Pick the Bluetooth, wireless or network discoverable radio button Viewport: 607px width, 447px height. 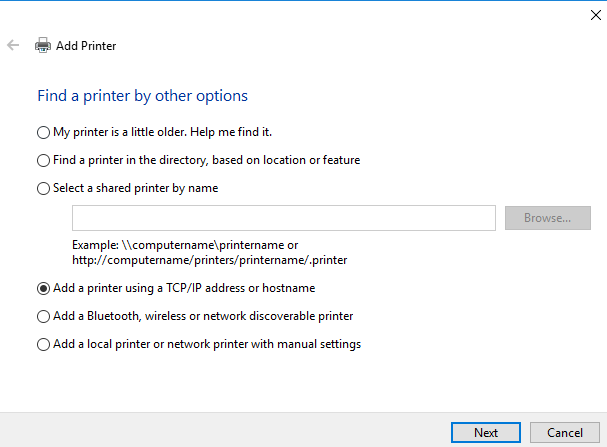(43, 316)
